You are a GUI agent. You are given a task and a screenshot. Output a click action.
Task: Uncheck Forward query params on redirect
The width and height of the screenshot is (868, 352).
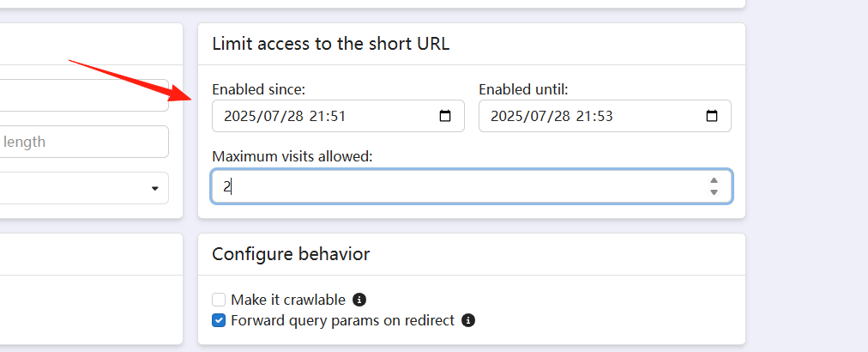219,320
